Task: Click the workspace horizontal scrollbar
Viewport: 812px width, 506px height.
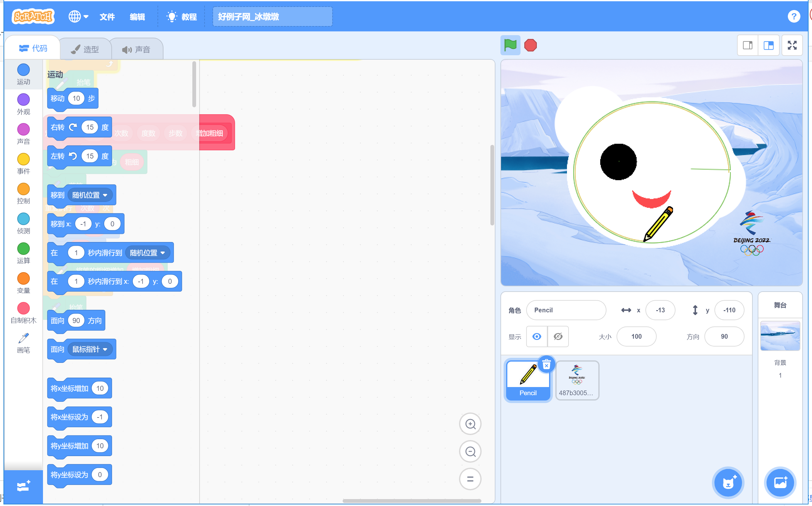Action: pos(412,501)
